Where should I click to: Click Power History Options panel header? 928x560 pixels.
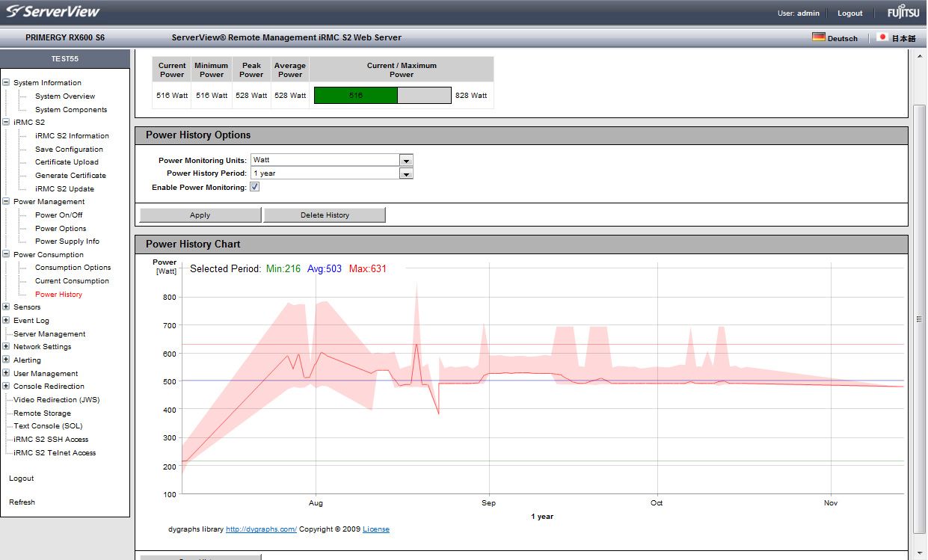(x=521, y=135)
